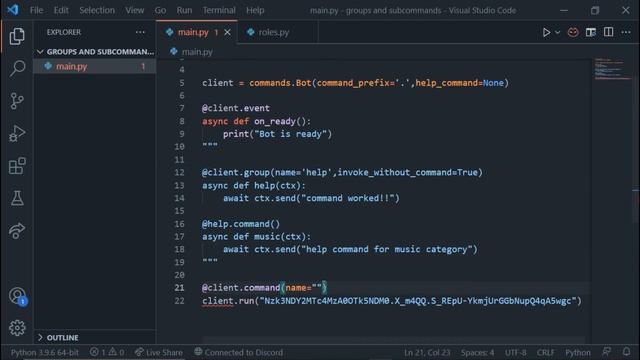640x360 pixels.
Task: Open errors and warnings in status bar
Action: (x=107, y=352)
